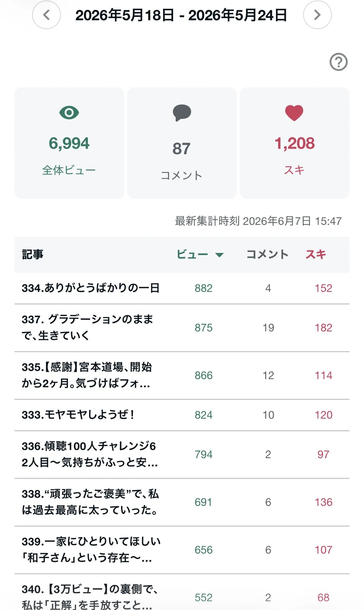Select the コメント 87 summary card
The height and width of the screenshot is (610, 364).
(182, 143)
